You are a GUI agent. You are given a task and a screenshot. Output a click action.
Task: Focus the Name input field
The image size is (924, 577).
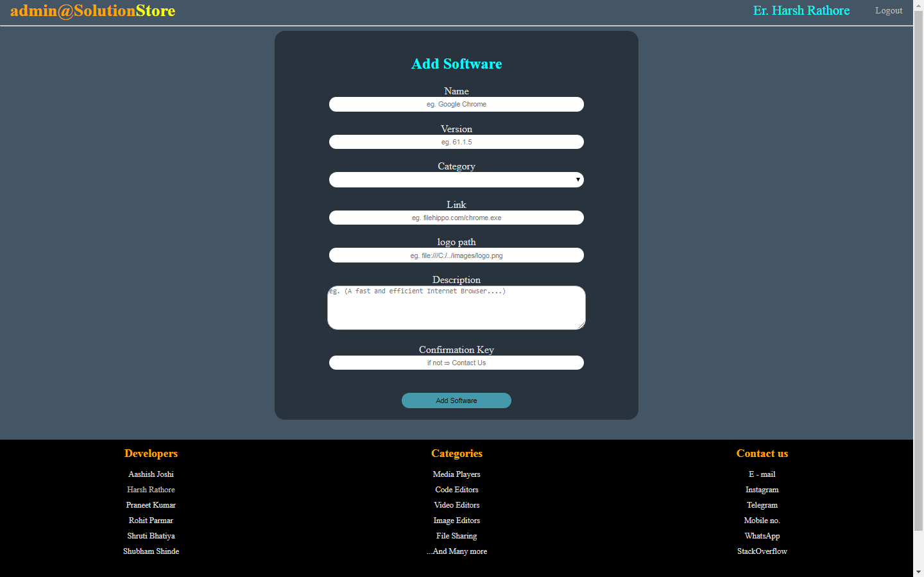coord(456,104)
